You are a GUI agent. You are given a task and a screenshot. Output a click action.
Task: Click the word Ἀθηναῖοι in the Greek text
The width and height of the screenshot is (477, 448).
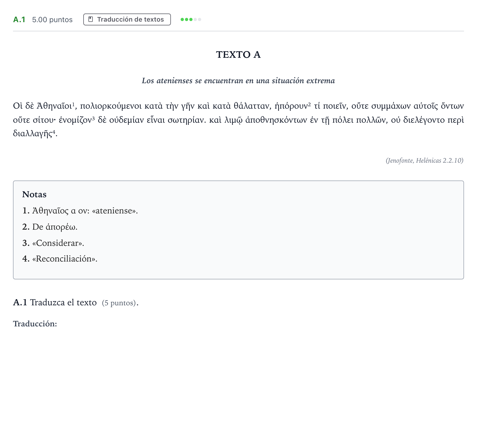(54, 106)
